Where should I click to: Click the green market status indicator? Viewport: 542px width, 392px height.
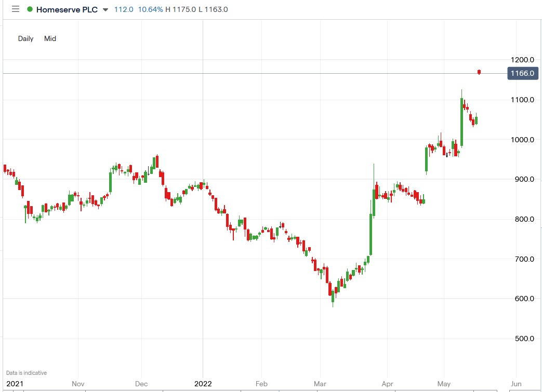29,9
